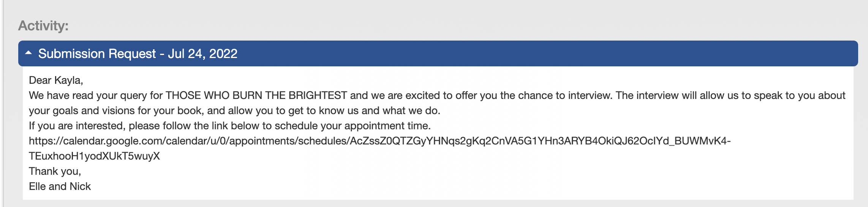Click the Activity section label
This screenshot has width=868, height=207.
click(x=43, y=25)
